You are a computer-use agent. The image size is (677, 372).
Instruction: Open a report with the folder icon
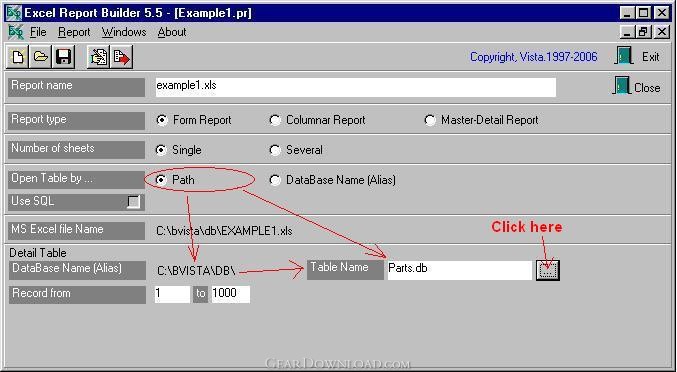(x=41, y=57)
